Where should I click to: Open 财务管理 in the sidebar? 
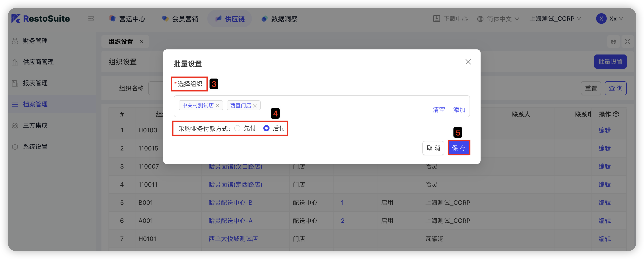[35, 41]
